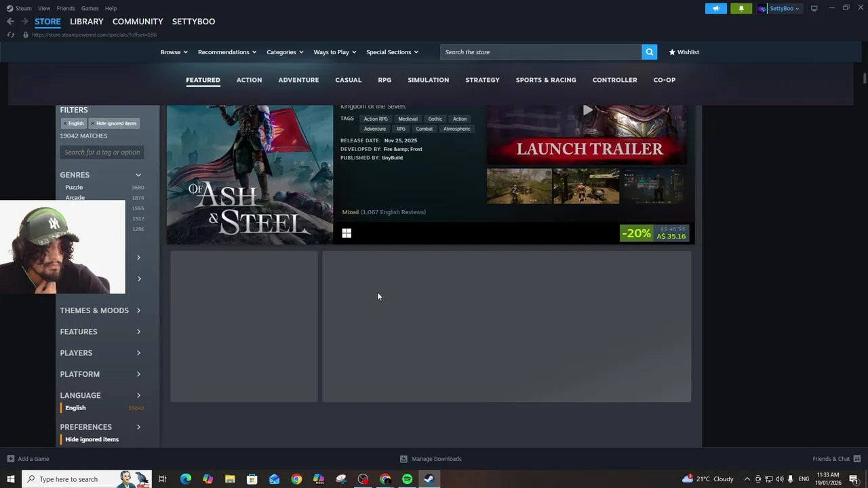Open the Special Sections dropdown

click(x=392, y=52)
